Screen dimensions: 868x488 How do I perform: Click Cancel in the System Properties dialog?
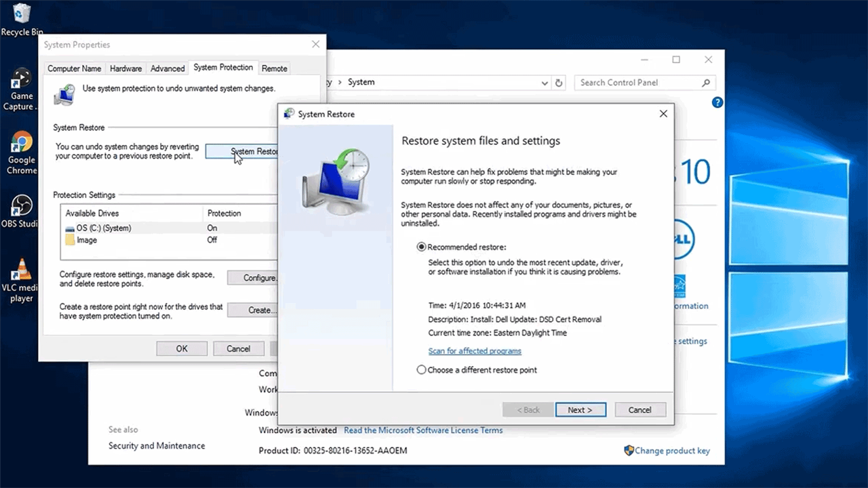238,348
